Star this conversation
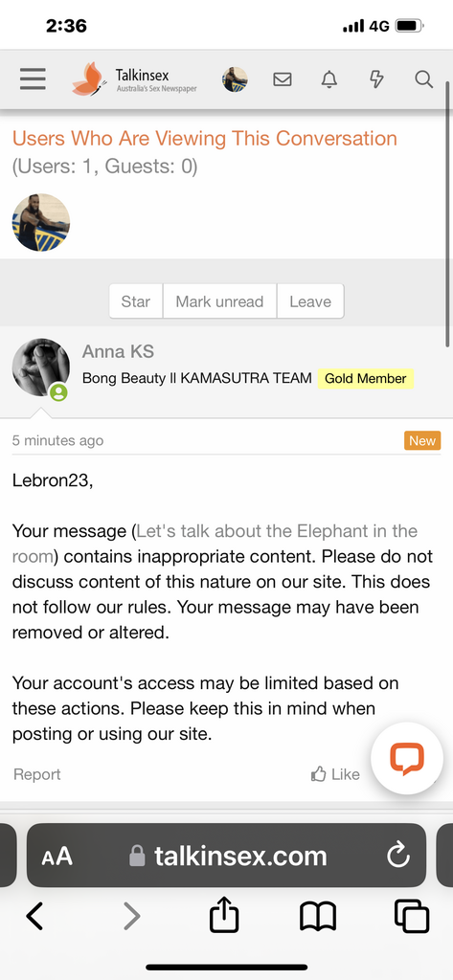The image size is (453, 980). click(x=136, y=301)
